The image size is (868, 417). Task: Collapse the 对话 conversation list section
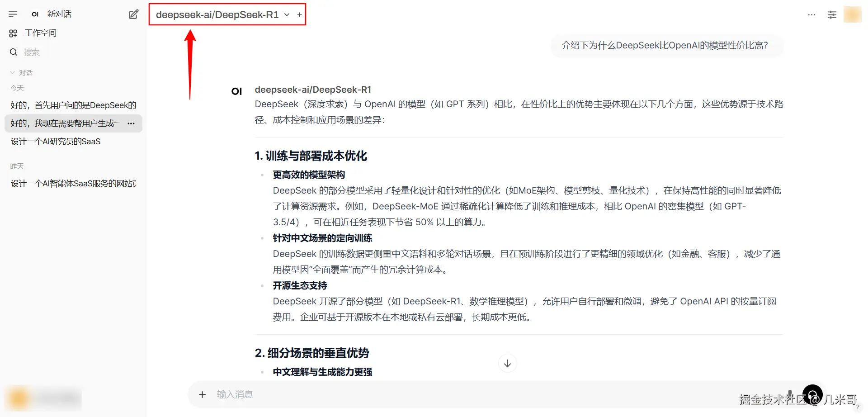(12, 72)
